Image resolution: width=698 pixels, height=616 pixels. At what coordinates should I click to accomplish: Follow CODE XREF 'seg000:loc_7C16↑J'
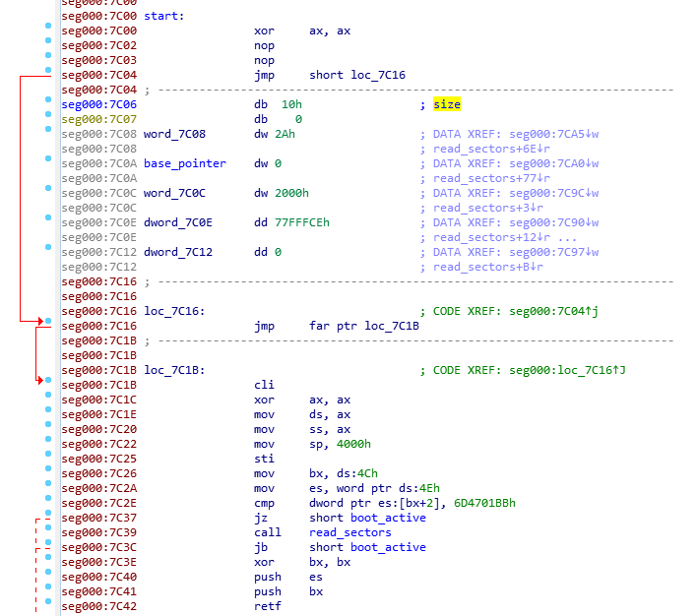567,370
